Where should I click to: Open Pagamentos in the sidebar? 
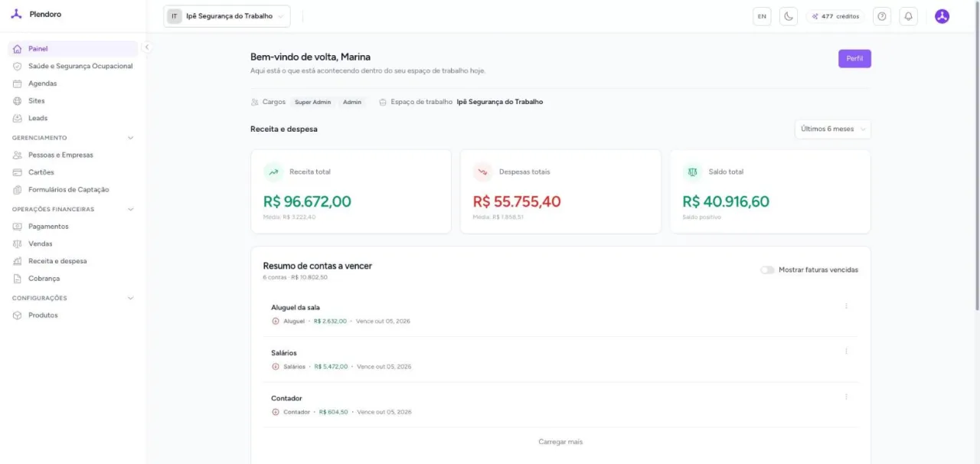(73, 227)
